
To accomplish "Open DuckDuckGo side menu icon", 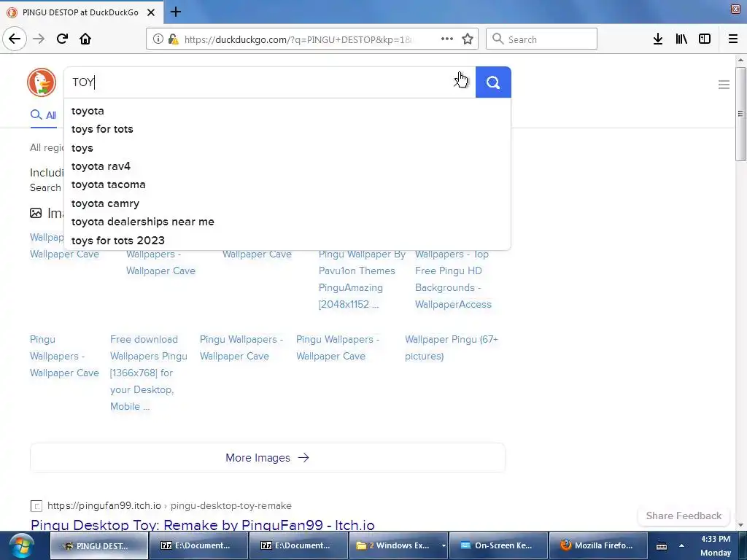I will [x=724, y=85].
